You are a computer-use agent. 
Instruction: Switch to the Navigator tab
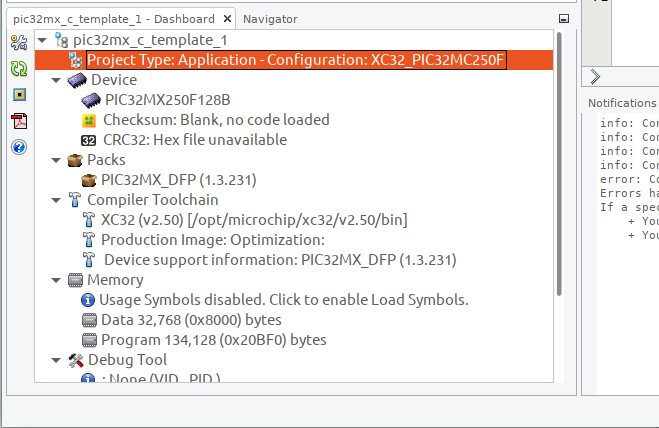tap(270, 19)
